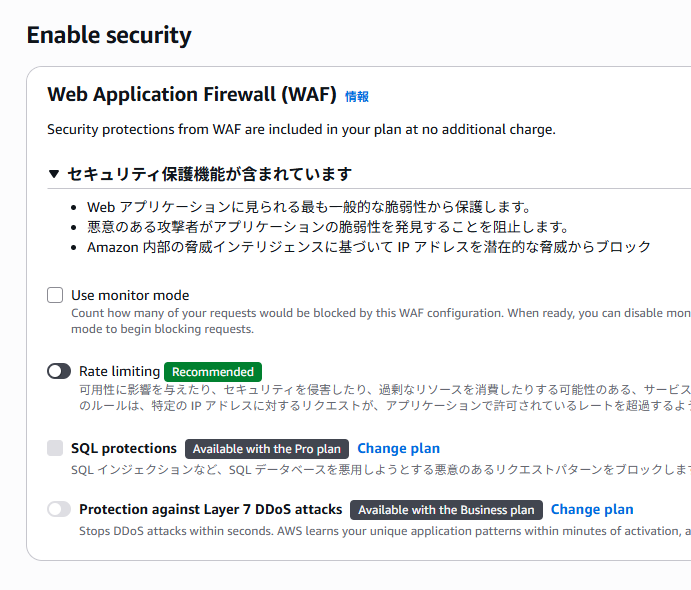
Task: Click the WAF no additional charge description
Action: pyautogui.click(x=301, y=129)
